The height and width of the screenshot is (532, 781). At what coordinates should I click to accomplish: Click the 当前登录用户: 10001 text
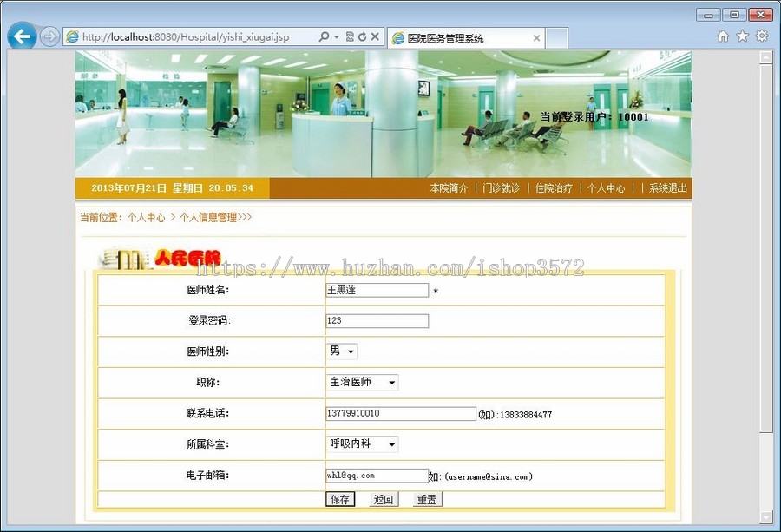pyautogui.click(x=594, y=117)
